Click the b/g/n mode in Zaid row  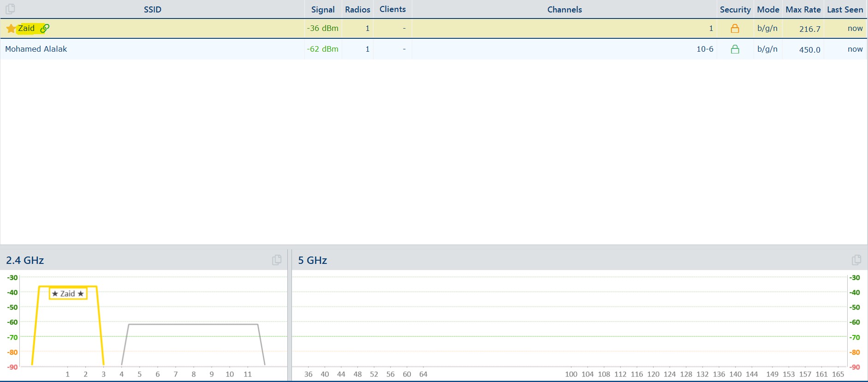point(767,28)
